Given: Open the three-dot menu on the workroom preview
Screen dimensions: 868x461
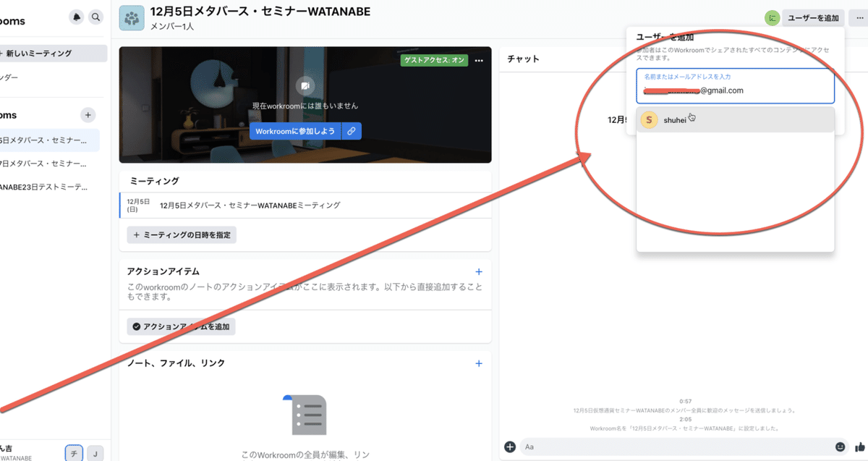Looking at the screenshot, I should coord(479,61).
